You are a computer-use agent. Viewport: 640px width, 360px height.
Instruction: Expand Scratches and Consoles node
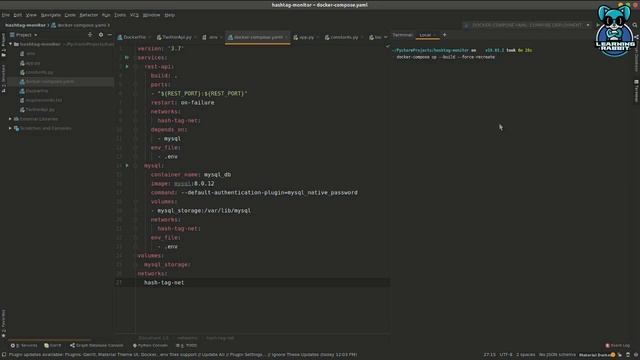click(x=10, y=128)
